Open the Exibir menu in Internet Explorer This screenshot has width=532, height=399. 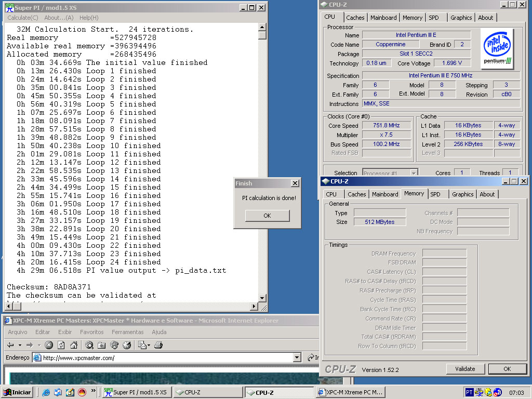pos(65,332)
